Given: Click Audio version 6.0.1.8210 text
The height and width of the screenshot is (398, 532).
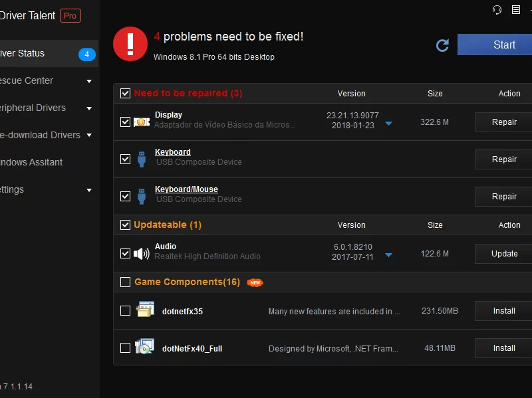Looking at the screenshot, I should tap(353, 247).
